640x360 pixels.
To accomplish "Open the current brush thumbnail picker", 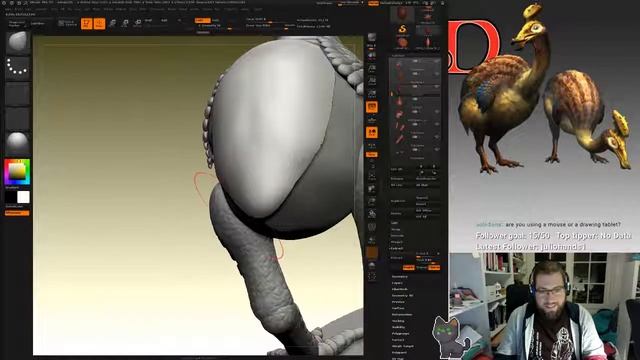I will tap(18, 43).
